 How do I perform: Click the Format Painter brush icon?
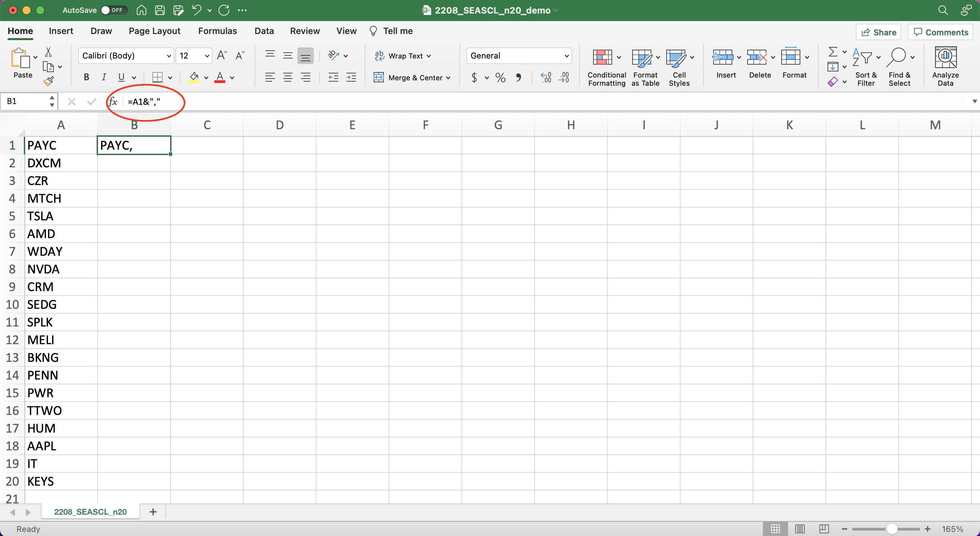49,81
